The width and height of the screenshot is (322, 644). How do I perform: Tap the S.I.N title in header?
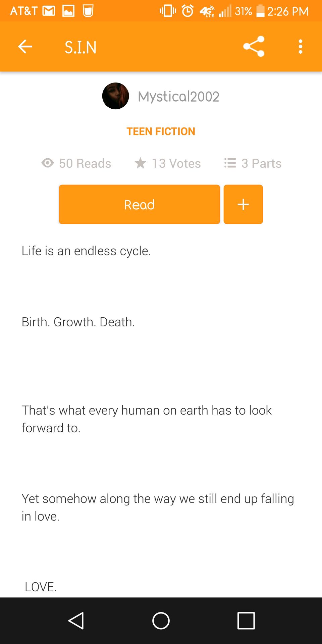tap(80, 47)
